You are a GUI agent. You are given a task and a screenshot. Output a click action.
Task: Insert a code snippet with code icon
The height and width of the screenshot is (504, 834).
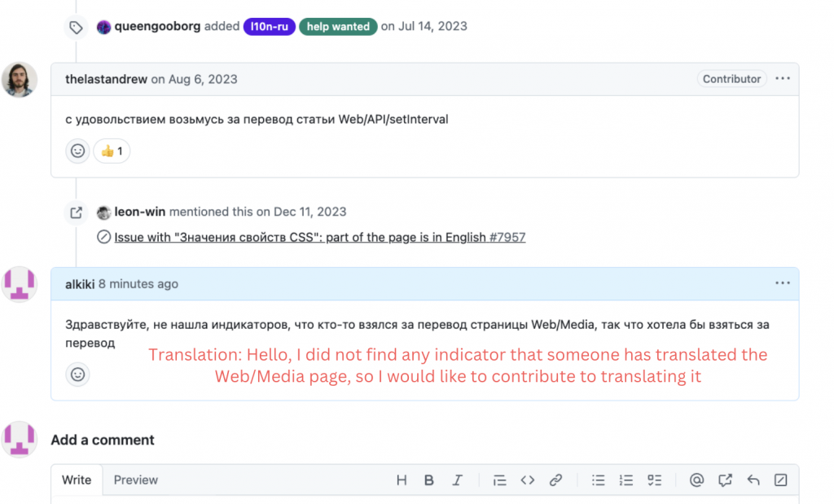(x=528, y=480)
